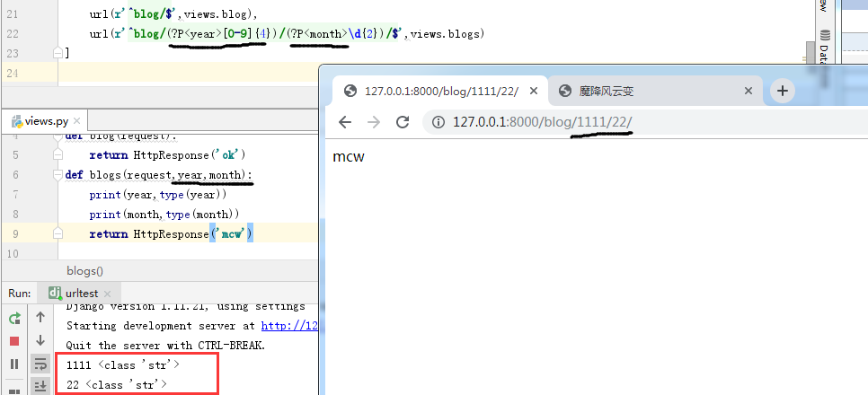Close the 魔降风云变 browser tab
Viewport: 868px width, 395px height.
pyautogui.click(x=748, y=92)
